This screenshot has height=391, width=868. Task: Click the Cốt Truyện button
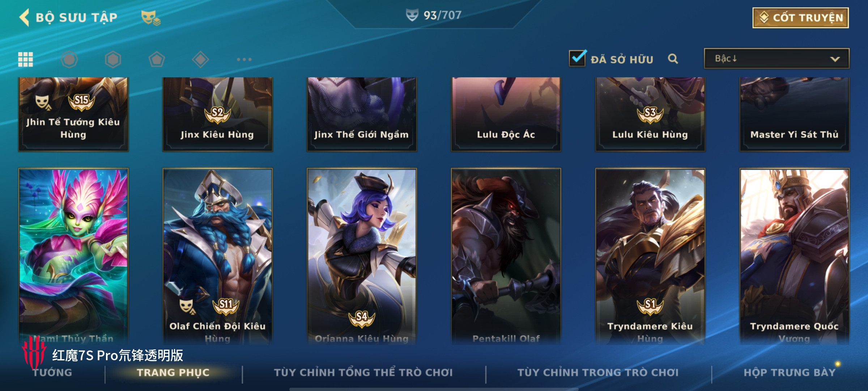click(801, 18)
